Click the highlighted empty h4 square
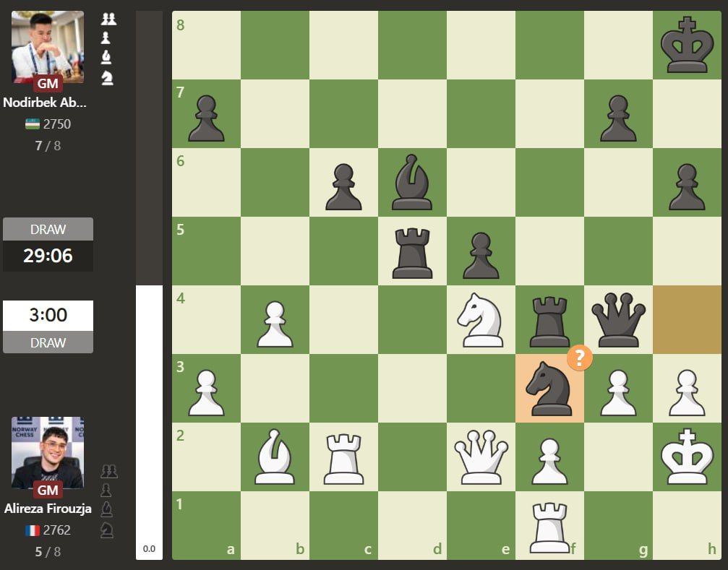This screenshot has height=570, width=728. click(x=686, y=320)
